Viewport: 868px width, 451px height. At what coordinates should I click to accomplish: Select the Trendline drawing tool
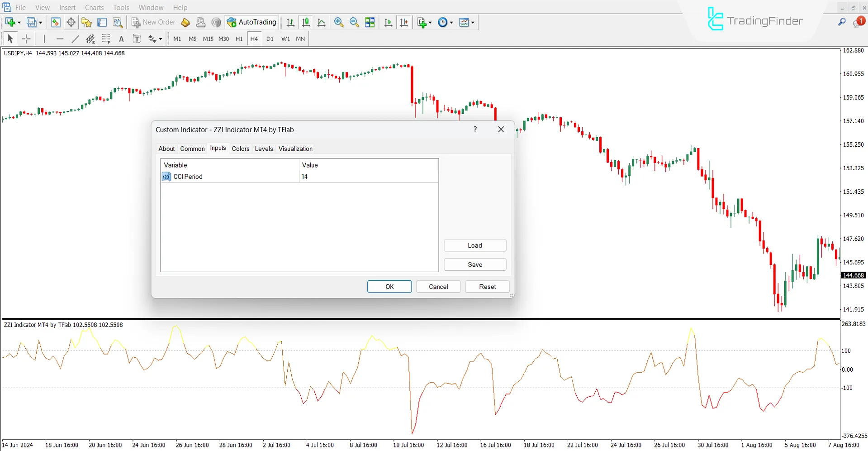coord(75,39)
